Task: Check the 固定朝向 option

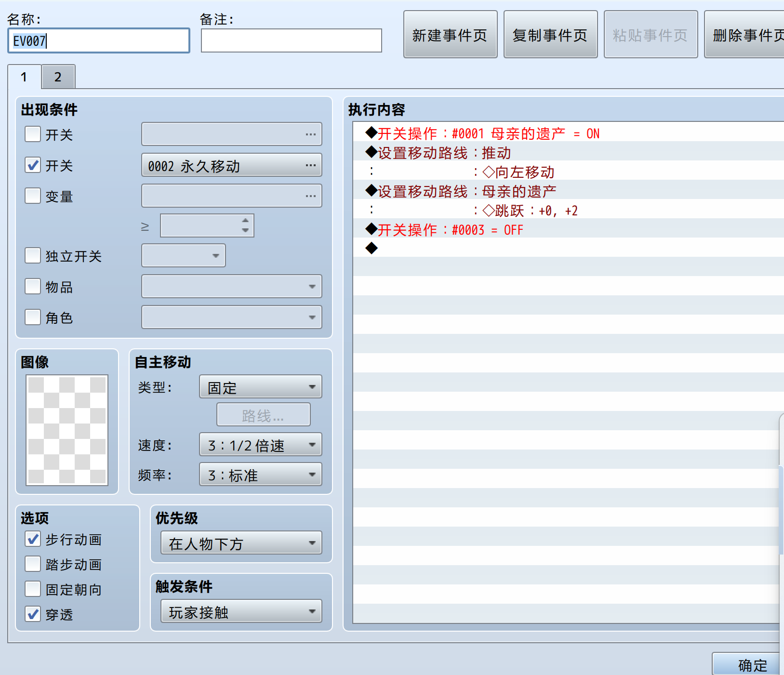Action: point(33,589)
